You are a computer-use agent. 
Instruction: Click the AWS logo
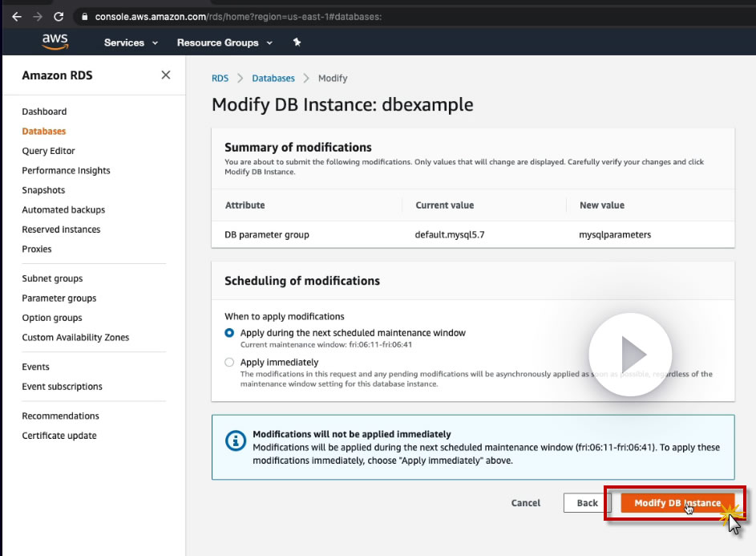(x=55, y=43)
